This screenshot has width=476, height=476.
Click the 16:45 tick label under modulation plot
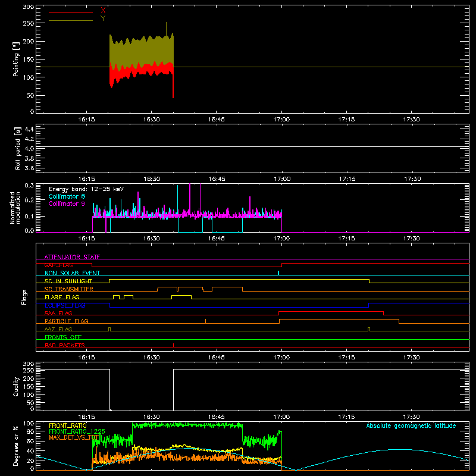click(217, 239)
